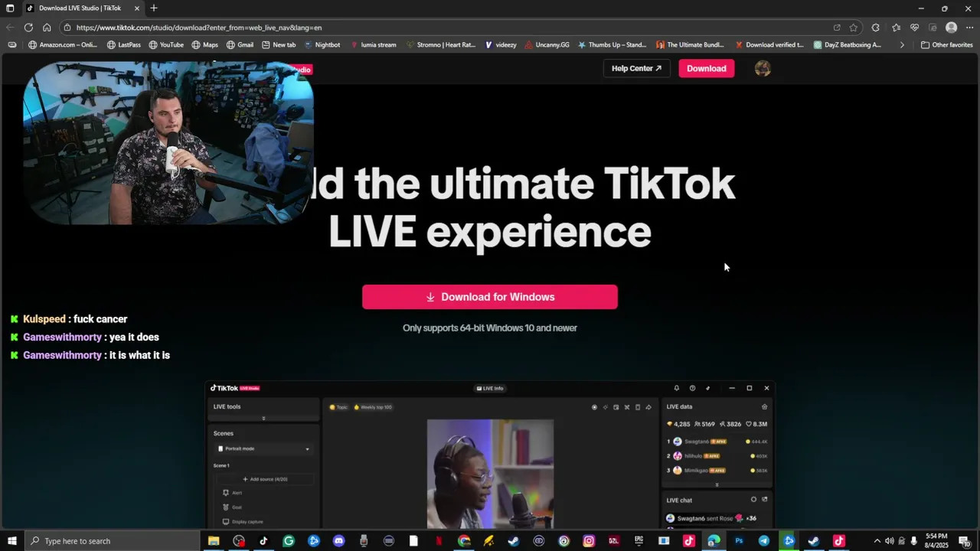The height and width of the screenshot is (551, 980).
Task: Open Telegram from the taskbar
Action: tap(763, 541)
